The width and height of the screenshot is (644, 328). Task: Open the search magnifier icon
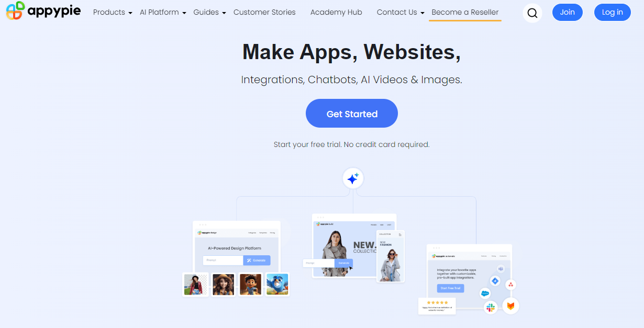pyautogui.click(x=532, y=13)
